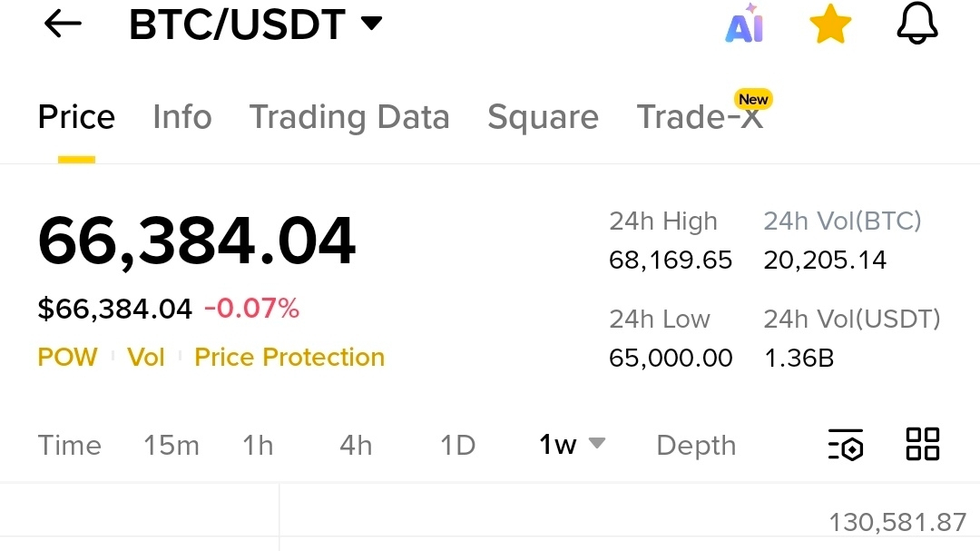Select the 15m chart interval
Image resolution: width=980 pixels, height=551 pixels.
click(171, 446)
